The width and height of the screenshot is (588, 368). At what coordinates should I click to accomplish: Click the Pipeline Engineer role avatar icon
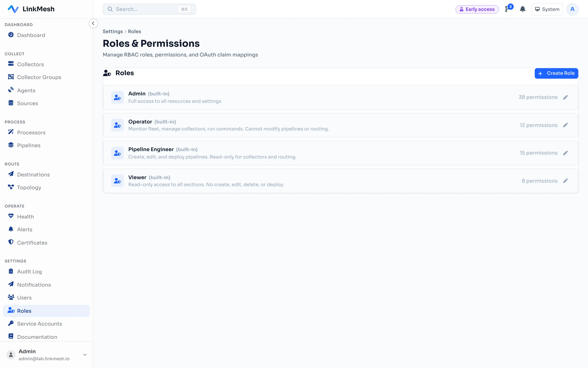117,153
